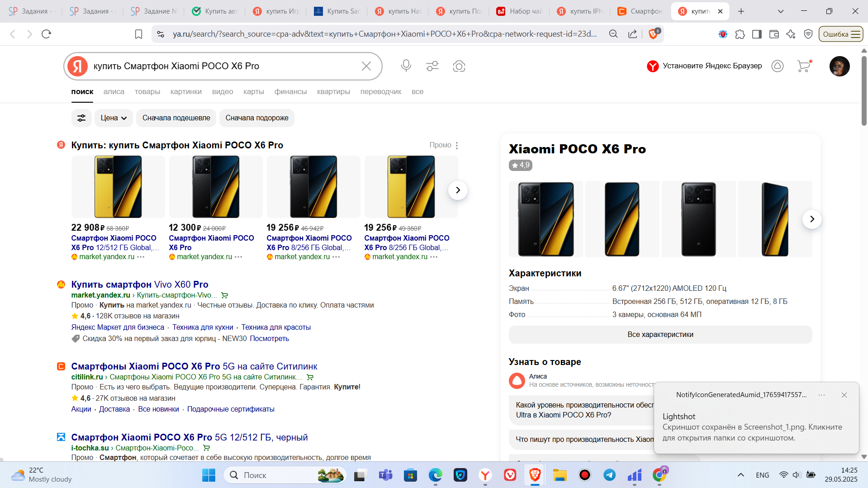This screenshot has height=488, width=868.
Task: Open the shopping cart icon
Action: pos(804,66)
